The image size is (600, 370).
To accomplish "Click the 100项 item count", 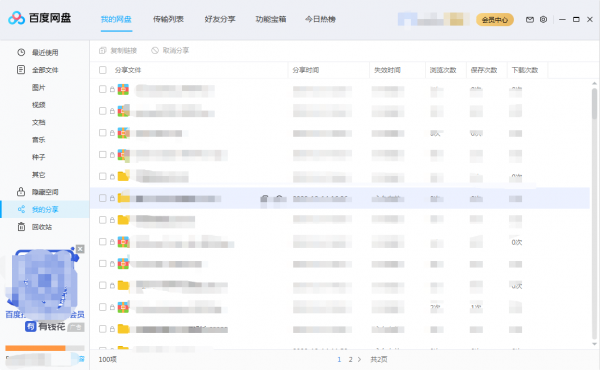I will click(108, 359).
